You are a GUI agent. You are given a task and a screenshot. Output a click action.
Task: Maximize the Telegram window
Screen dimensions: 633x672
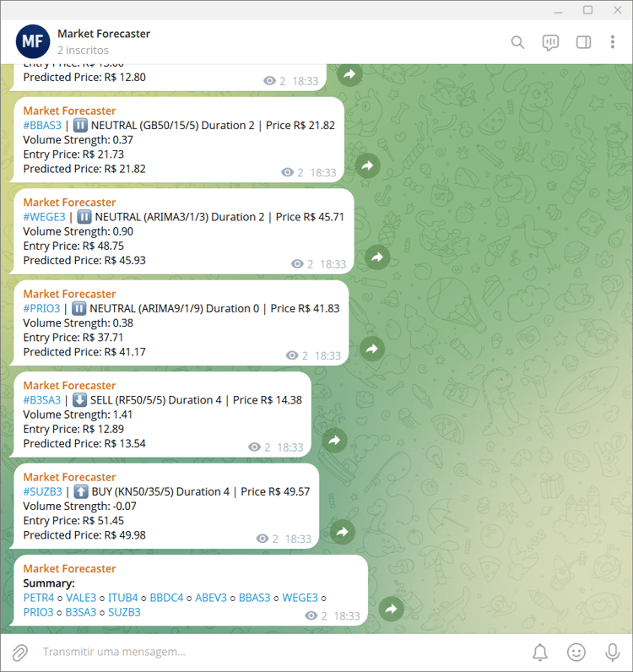point(588,10)
